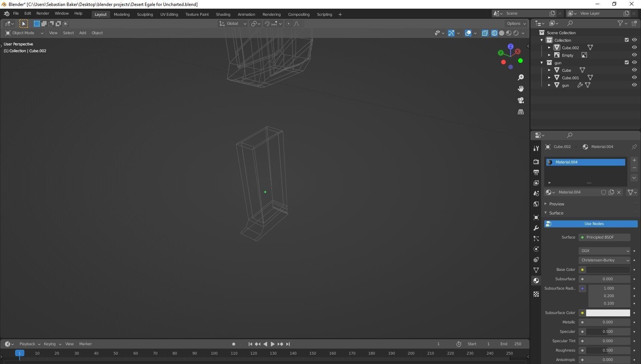
Task: Duplicate Material.004 with new material icon
Action: click(x=611, y=192)
